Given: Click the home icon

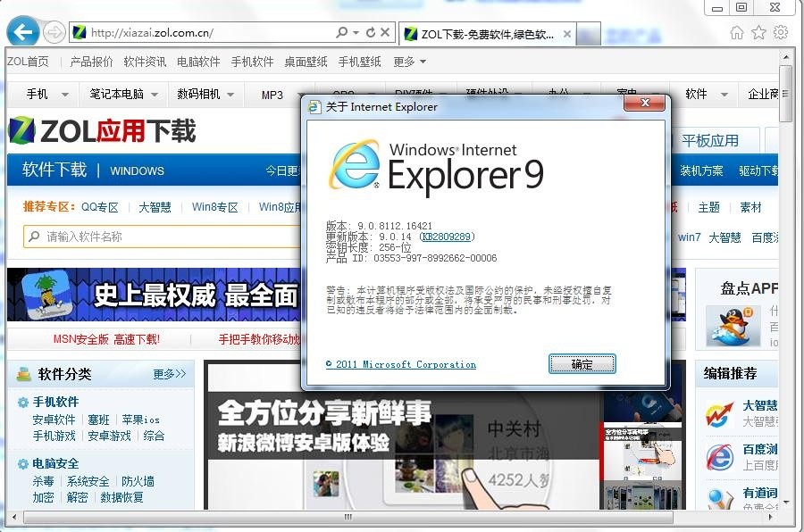Looking at the screenshot, I should (739, 30).
